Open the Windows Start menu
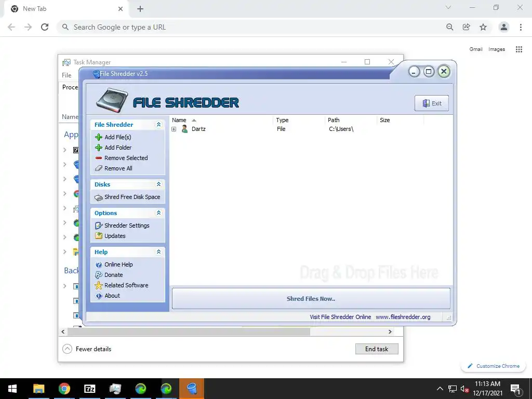The width and height of the screenshot is (532, 399). 12,389
